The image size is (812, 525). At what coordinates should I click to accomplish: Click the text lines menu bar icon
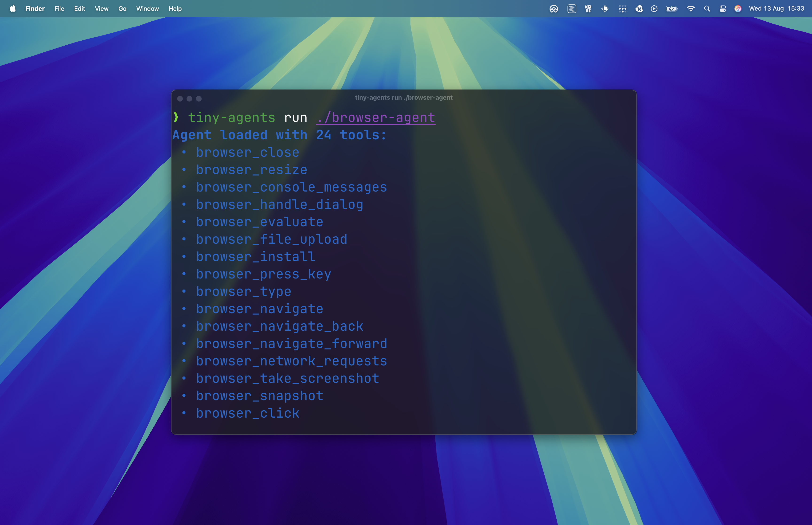coord(571,8)
